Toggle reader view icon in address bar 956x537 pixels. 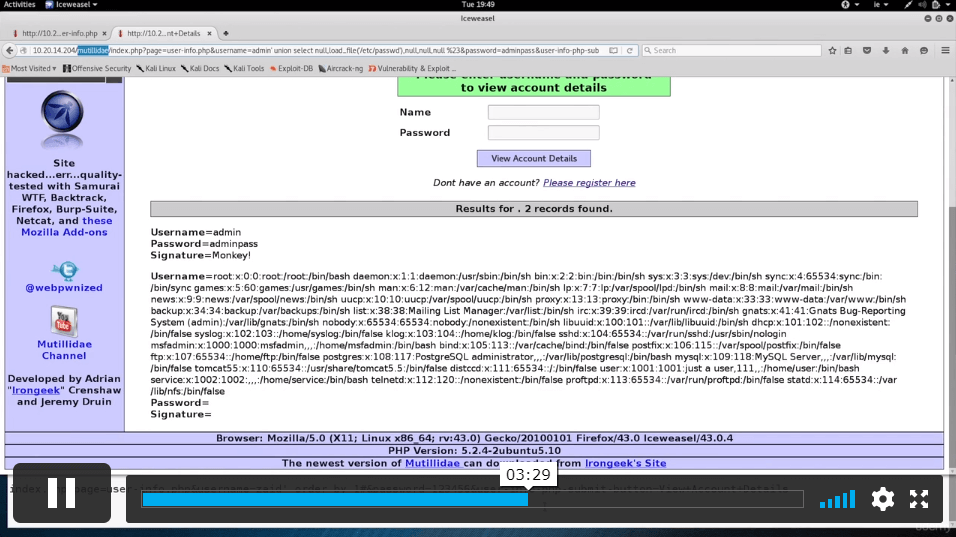(x=613, y=51)
